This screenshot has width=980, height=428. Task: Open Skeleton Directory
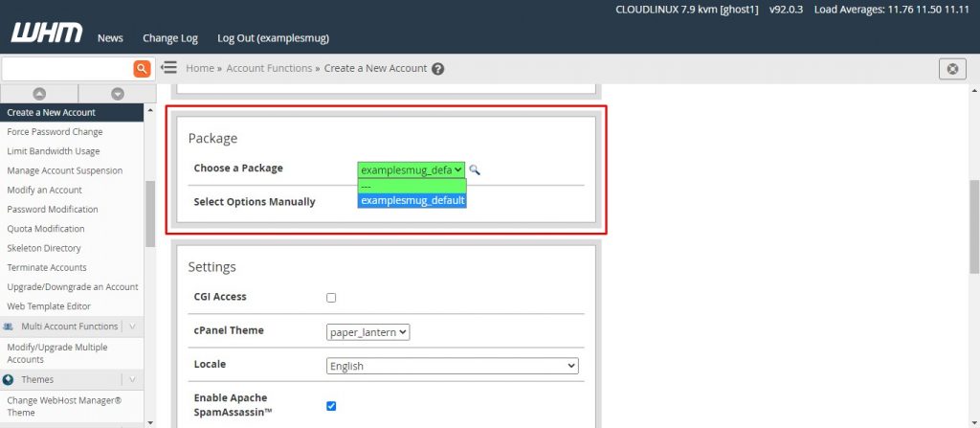pos(44,248)
